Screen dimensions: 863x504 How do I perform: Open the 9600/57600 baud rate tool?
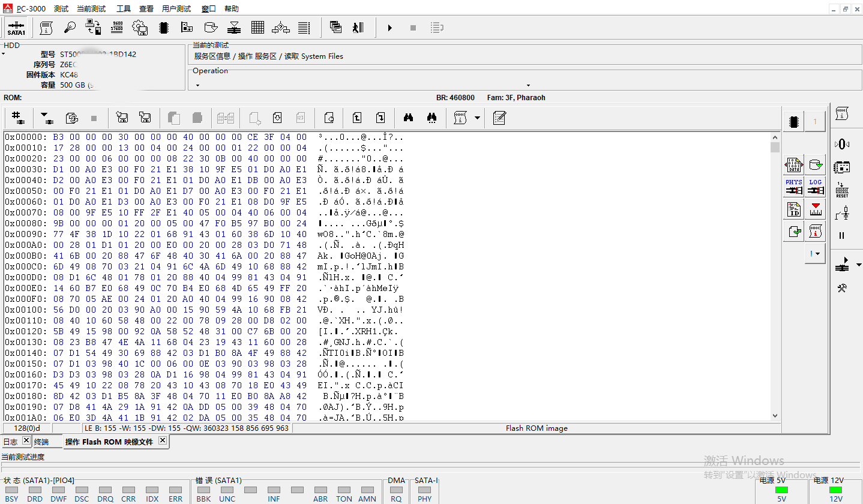pyautogui.click(x=117, y=28)
